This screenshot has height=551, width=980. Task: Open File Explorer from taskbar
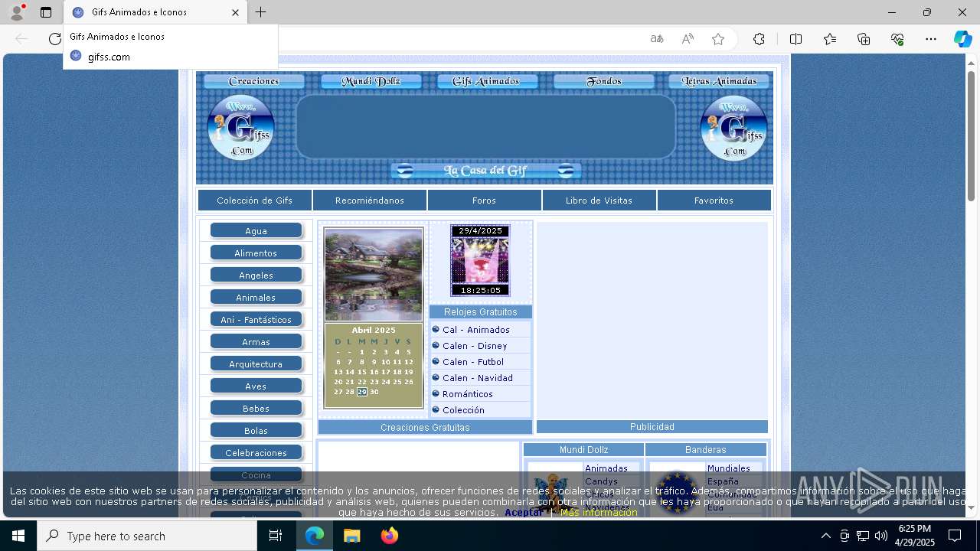352,536
